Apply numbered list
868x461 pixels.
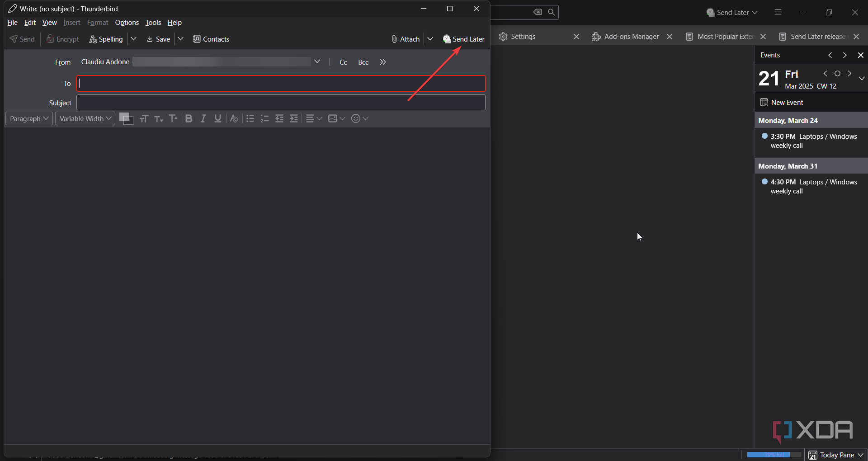265,118
